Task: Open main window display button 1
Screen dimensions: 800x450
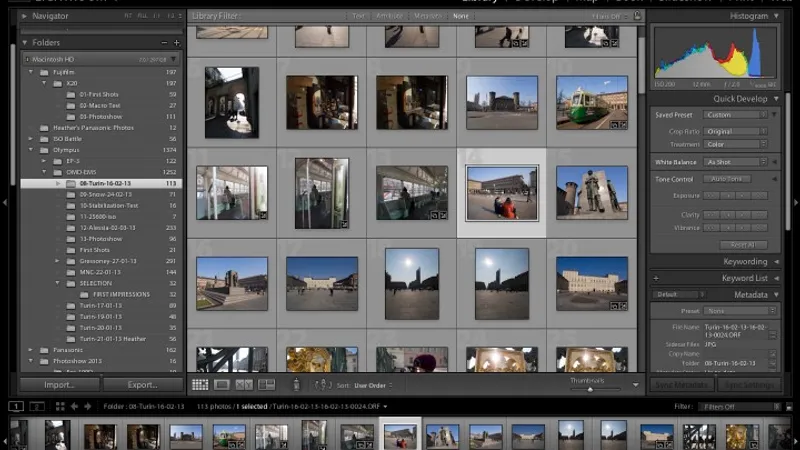Action: tap(16, 407)
